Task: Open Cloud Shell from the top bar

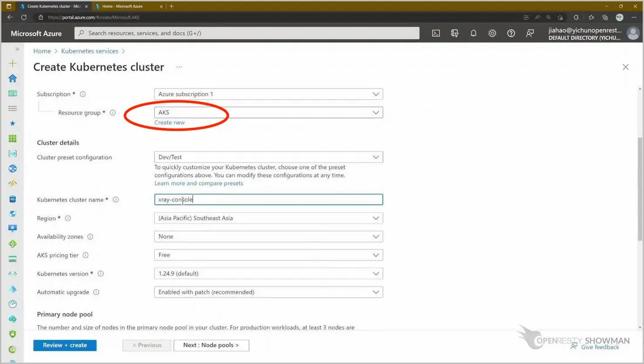Action: (436, 33)
